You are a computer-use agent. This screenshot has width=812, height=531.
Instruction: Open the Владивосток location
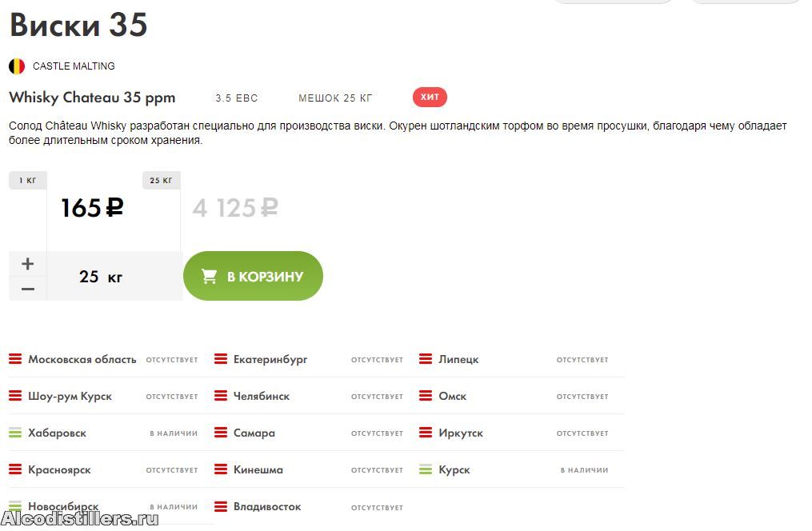tap(267, 507)
